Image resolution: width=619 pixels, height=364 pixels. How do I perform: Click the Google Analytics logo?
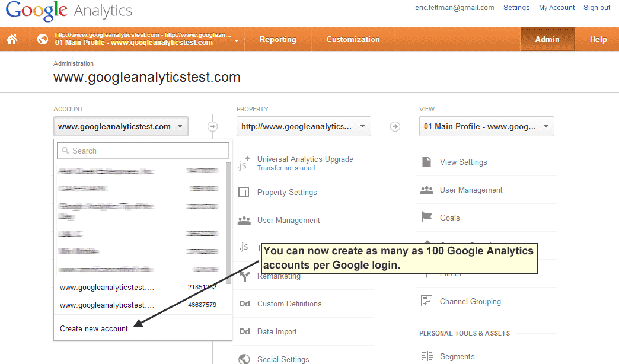click(69, 11)
